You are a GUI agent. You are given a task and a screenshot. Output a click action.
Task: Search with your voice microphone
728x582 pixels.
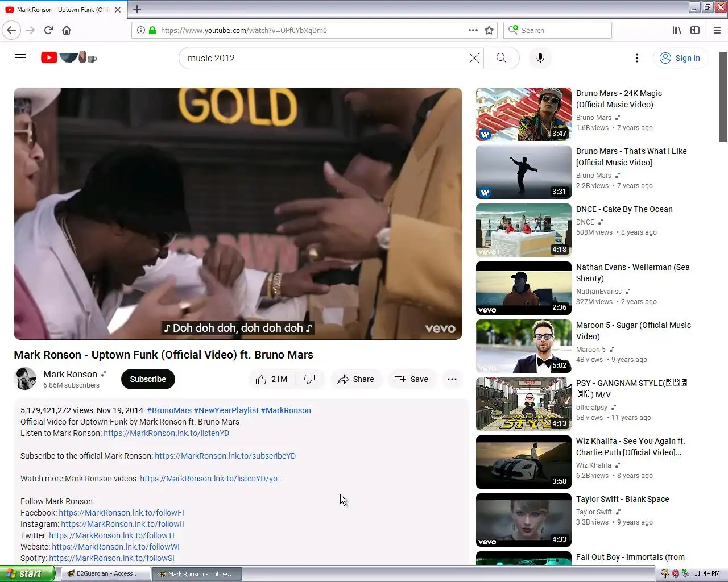pos(540,58)
